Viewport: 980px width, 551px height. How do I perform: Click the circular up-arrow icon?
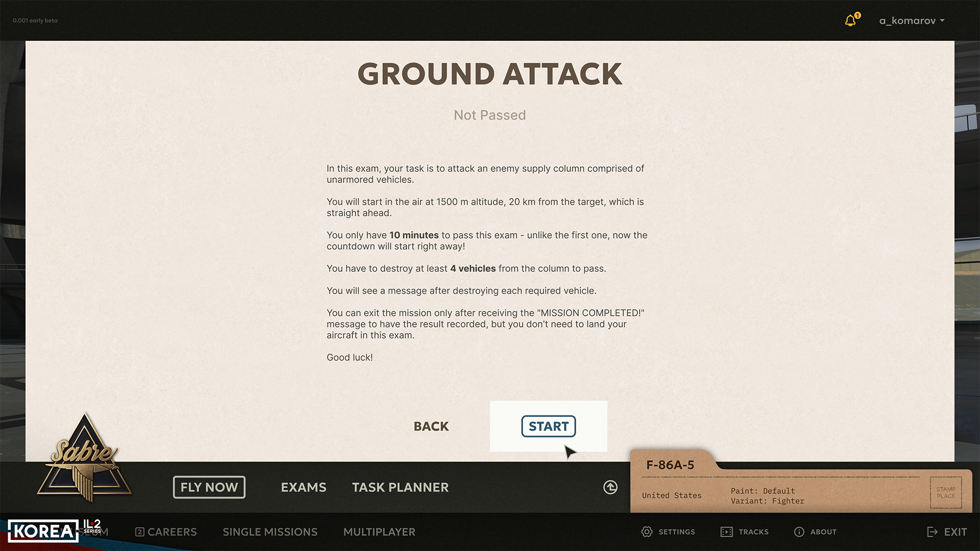(610, 487)
